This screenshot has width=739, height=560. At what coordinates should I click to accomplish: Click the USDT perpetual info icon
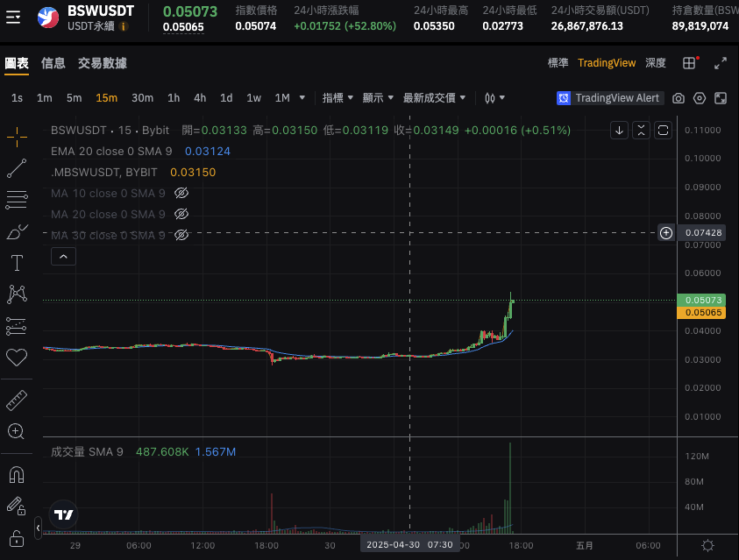pyautogui.click(x=124, y=26)
